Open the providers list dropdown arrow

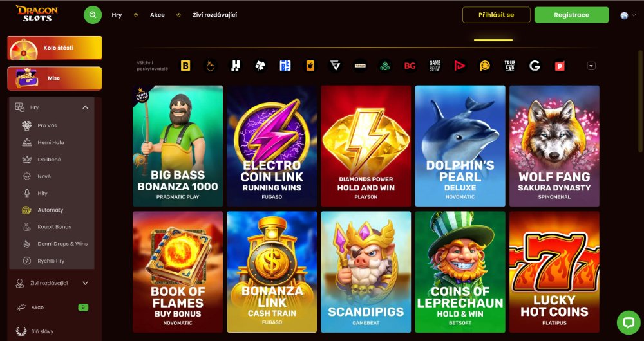point(591,66)
